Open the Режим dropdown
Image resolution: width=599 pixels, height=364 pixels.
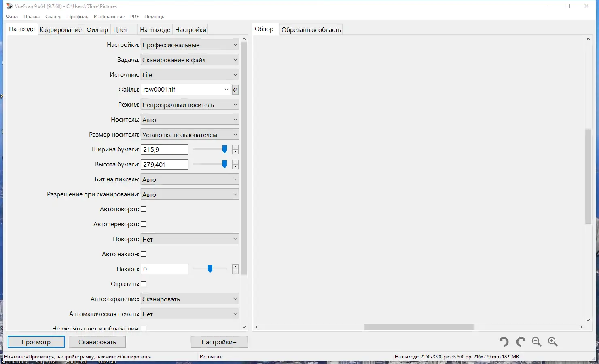190,105
